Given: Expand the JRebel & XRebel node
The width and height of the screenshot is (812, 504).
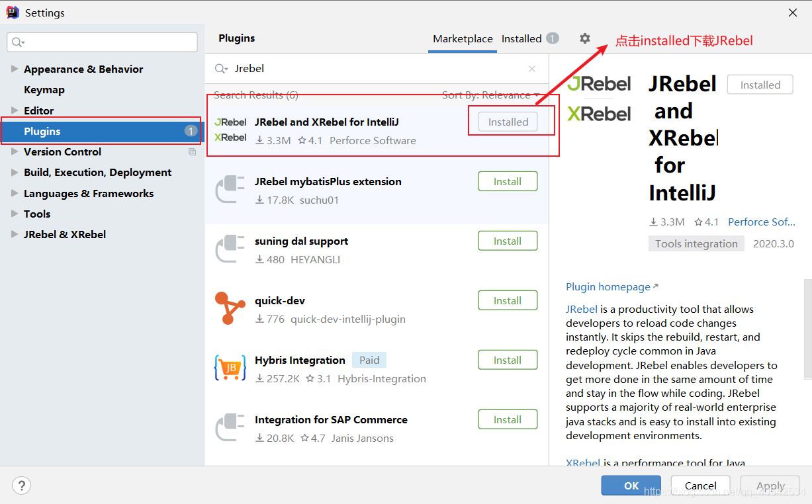Looking at the screenshot, I should click(x=15, y=234).
